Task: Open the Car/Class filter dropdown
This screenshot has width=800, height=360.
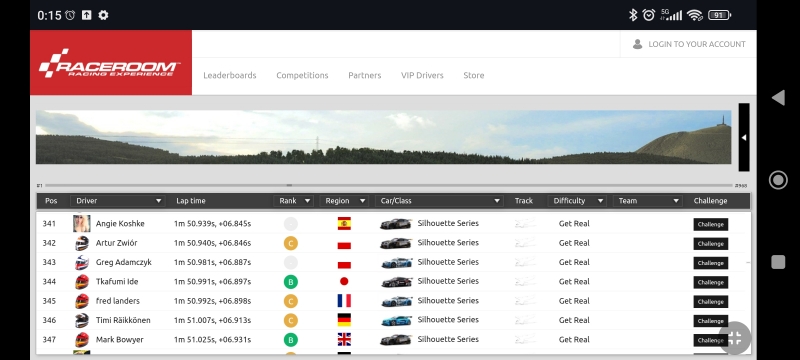Action: coord(439,201)
